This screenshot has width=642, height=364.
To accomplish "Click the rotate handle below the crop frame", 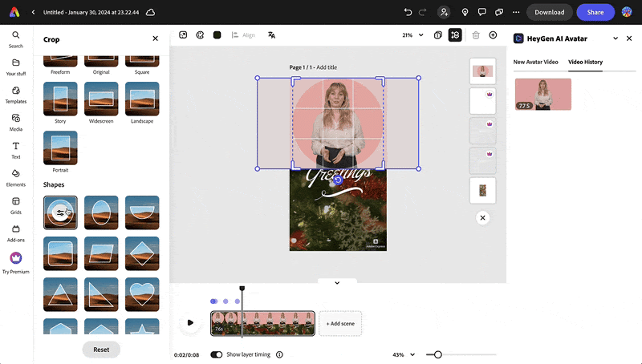I will pyautogui.click(x=338, y=180).
